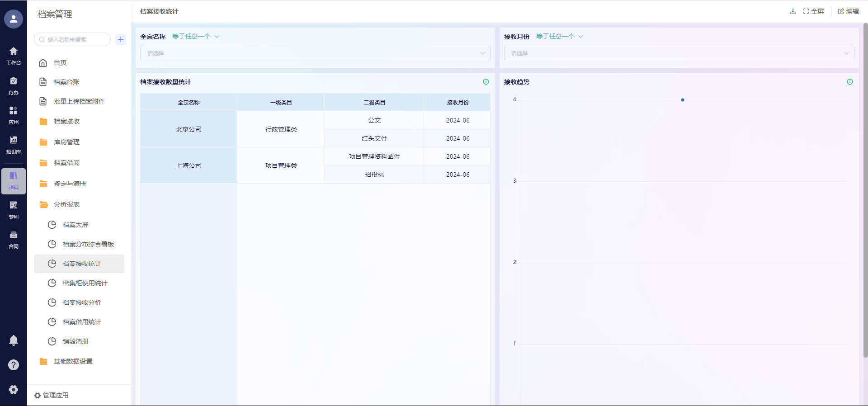
Task: Open the 全宗名称 select dropdown
Action: [315, 53]
